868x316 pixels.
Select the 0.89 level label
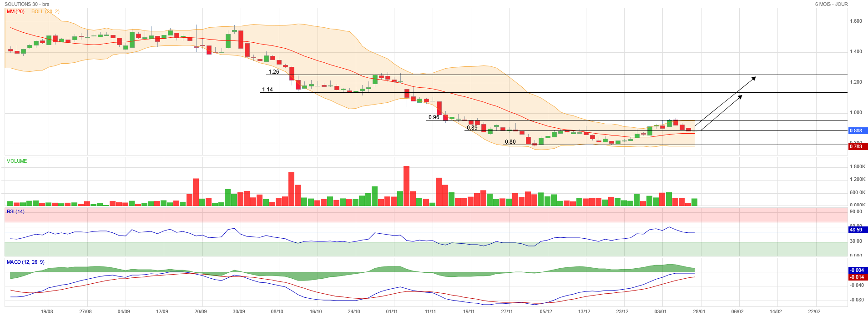click(472, 128)
